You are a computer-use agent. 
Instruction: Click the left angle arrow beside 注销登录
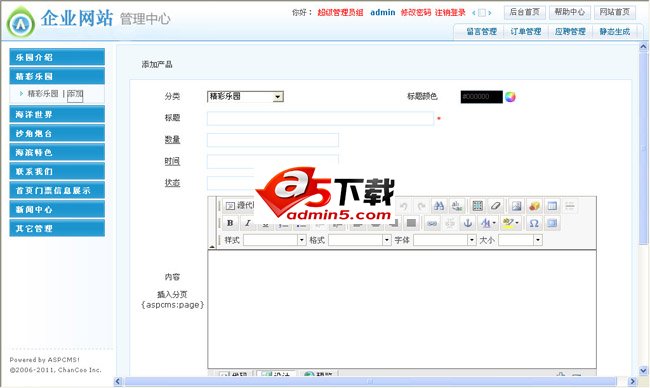click(x=474, y=13)
